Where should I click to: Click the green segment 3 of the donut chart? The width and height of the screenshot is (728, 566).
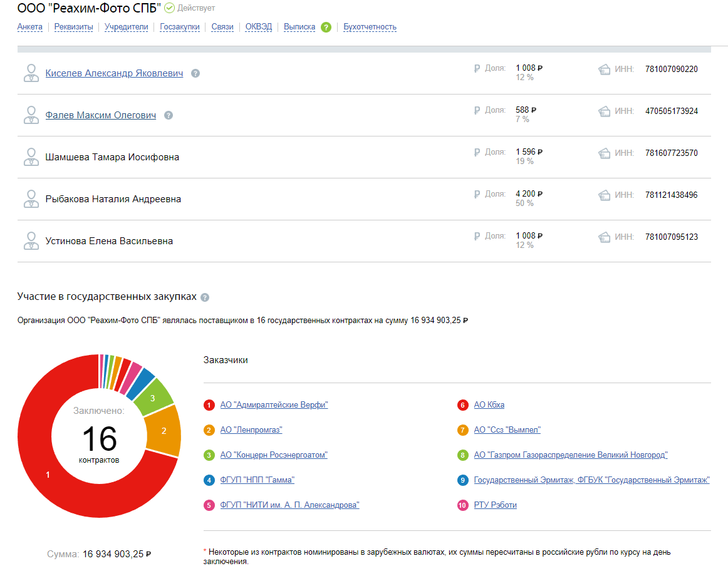coord(153,398)
